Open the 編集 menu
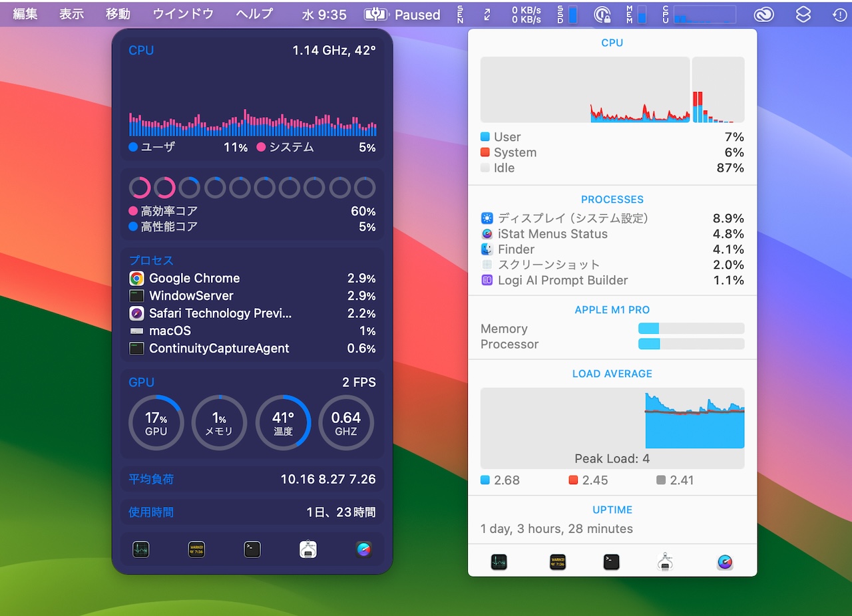This screenshot has height=616, width=852. [x=25, y=14]
